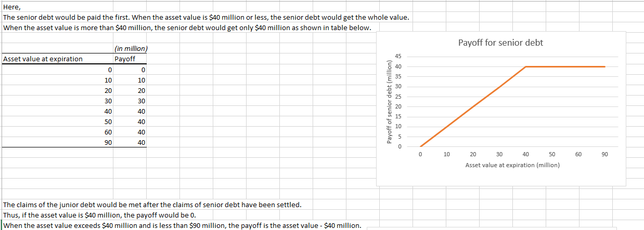Select the "claims of the junior debt" text cell
Viewport: 644px width, 230px height.
point(152,205)
